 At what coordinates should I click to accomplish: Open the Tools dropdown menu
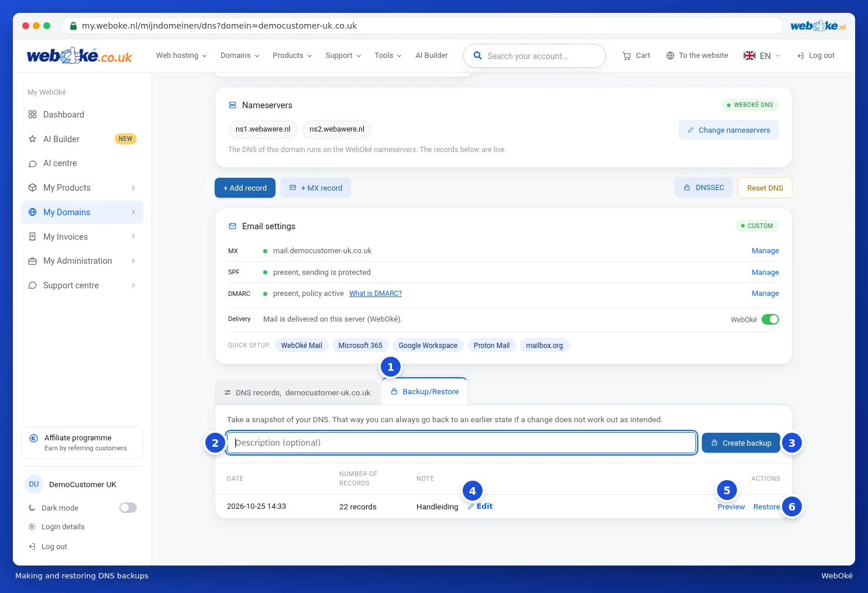coord(388,56)
